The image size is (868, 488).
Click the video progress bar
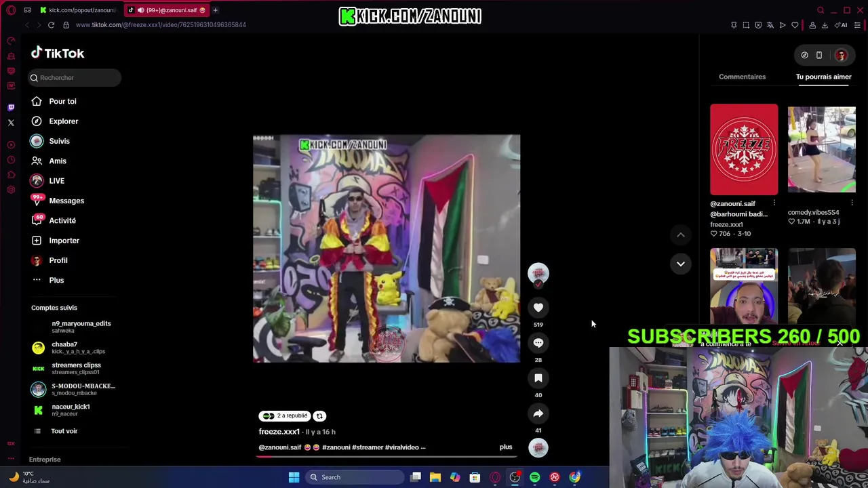388,456
